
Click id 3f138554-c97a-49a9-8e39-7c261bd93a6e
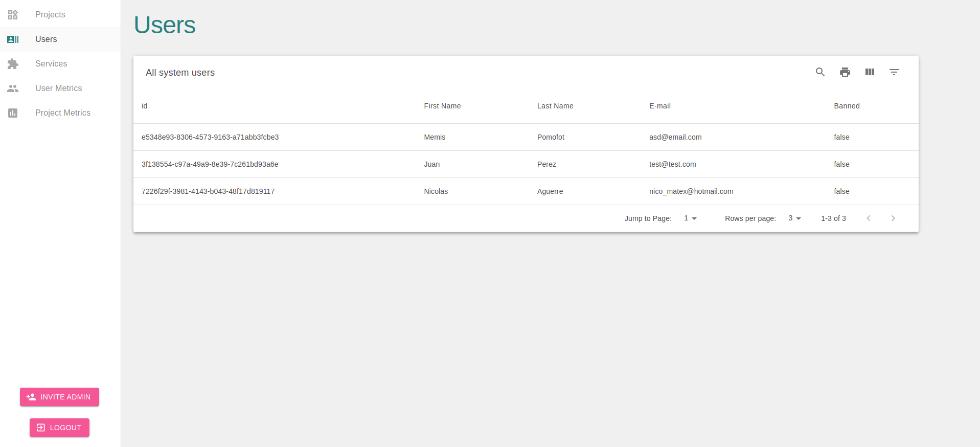pyautogui.click(x=210, y=164)
